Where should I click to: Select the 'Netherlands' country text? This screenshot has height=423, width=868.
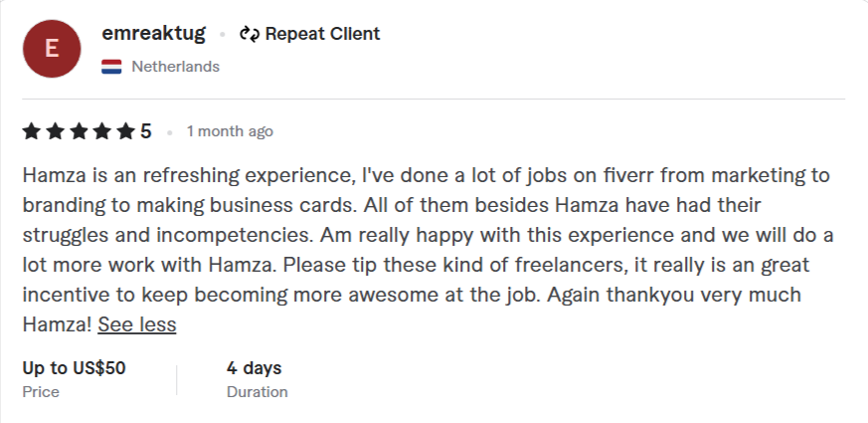click(x=176, y=67)
